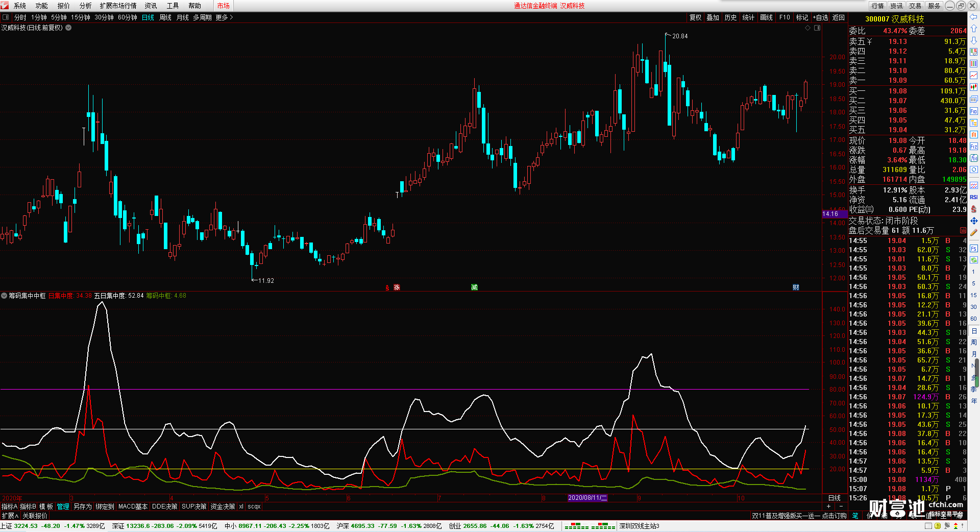Open the 多周期 view option
The height and width of the screenshot is (532, 980).
202,17
